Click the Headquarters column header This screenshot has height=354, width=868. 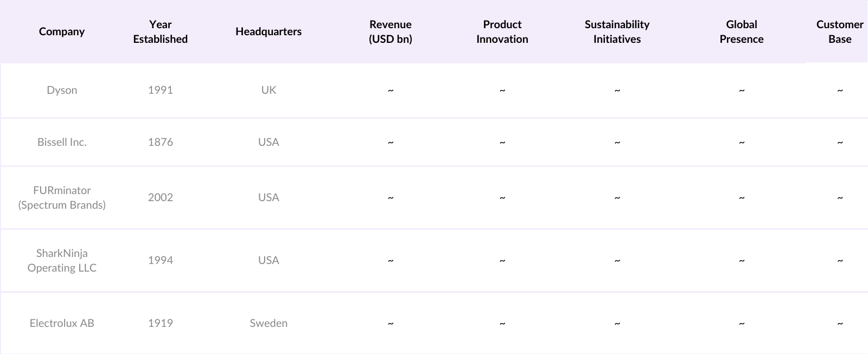coord(269,31)
